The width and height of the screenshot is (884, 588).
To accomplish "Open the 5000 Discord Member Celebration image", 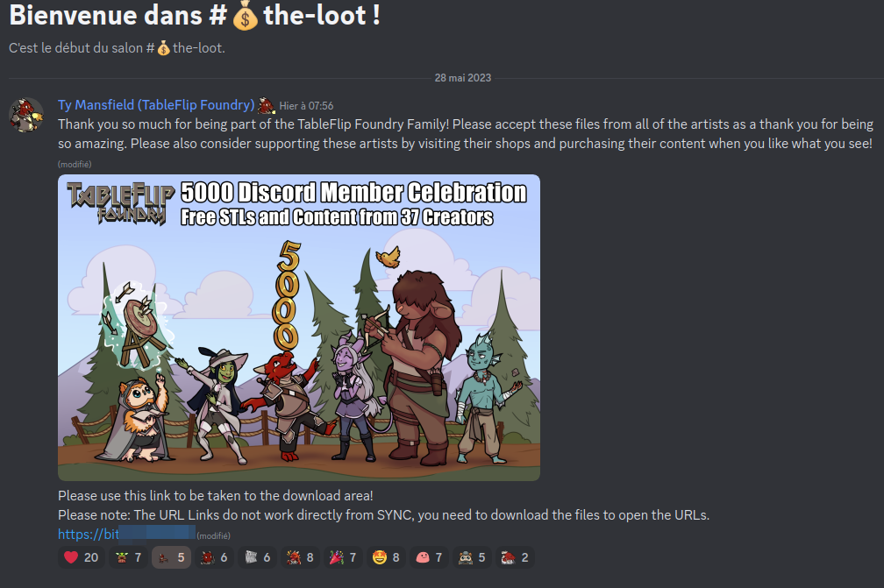I will 299,327.
